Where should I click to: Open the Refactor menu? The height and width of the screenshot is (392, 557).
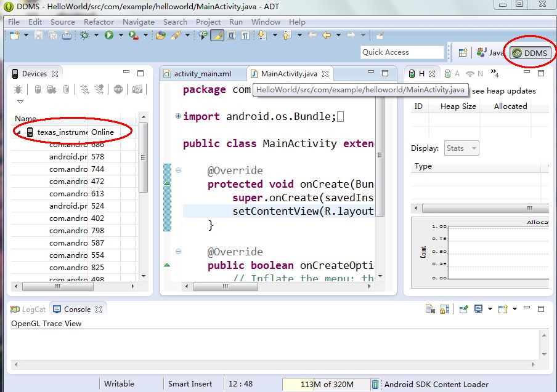tap(99, 22)
